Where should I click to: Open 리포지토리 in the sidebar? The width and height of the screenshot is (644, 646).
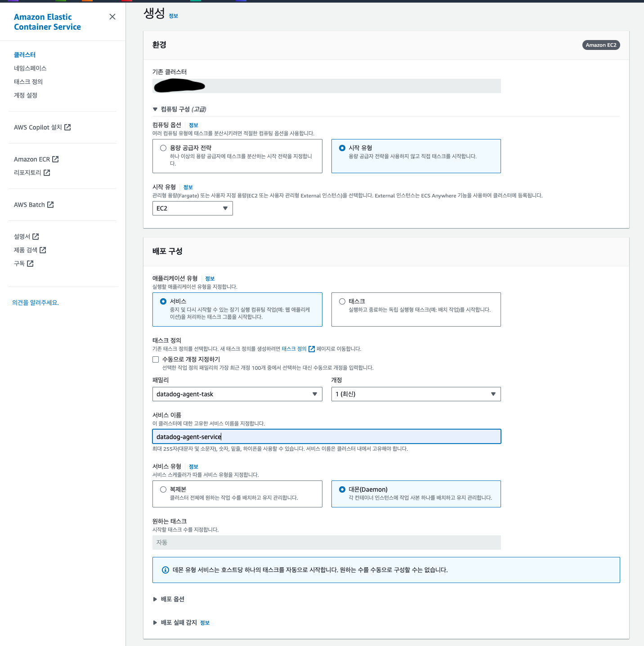pos(27,172)
